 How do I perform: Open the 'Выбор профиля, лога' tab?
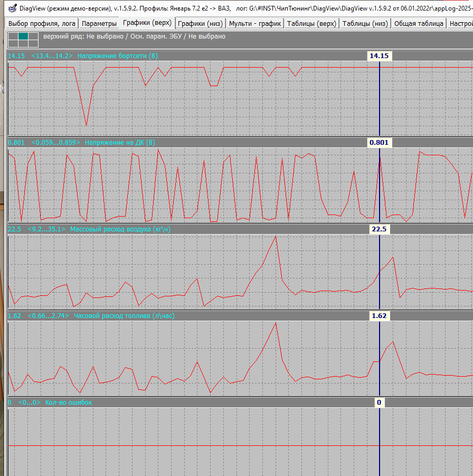42,23
